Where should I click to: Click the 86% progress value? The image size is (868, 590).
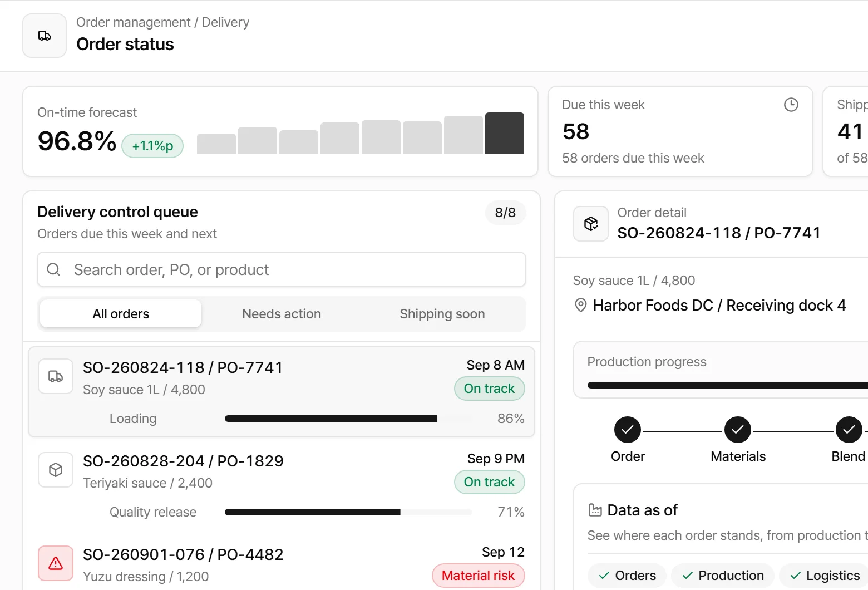pyautogui.click(x=511, y=419)
